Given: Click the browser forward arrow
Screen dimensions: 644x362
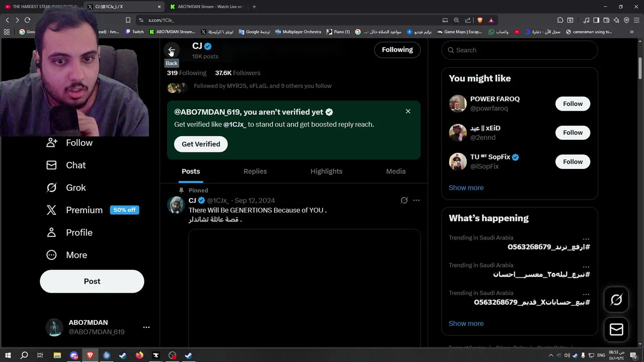Looking at the screenshot, I should (17, 20).
